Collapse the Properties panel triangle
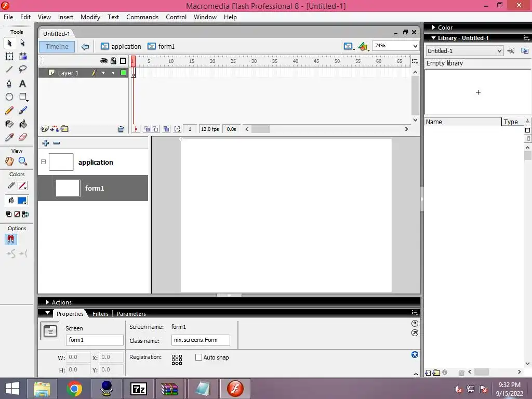The height and width of the screenshot is (399, 532). (x=47, y=313)
